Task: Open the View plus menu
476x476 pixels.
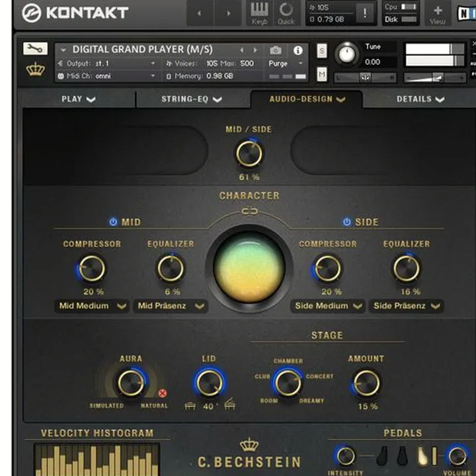Action: [438, 14]
